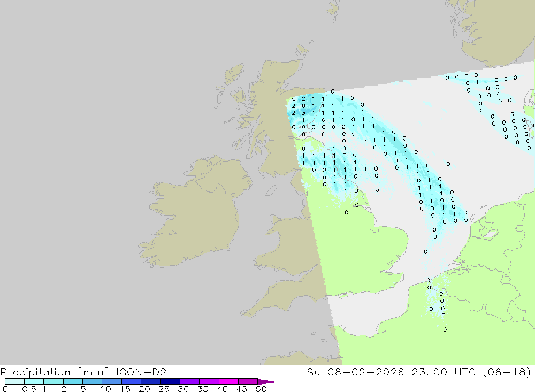535x392 pixels.
Task: Click the 'ICON-D2' model name label
Action: pos(141,372)
